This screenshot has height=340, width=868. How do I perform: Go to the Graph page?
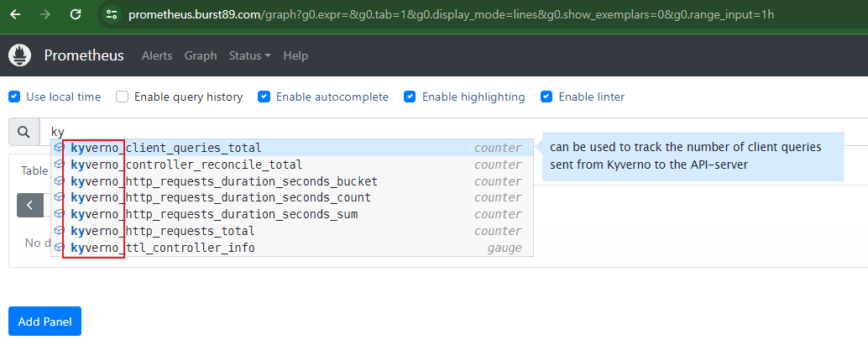(x=201, y=56)
